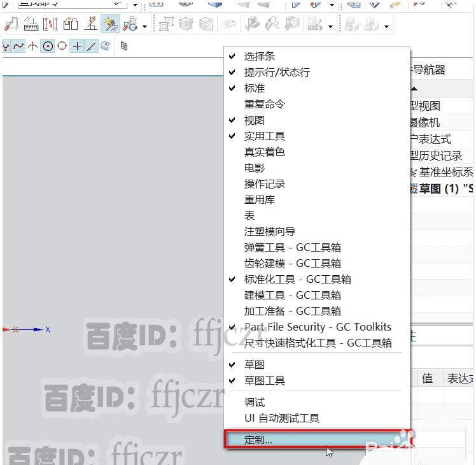Click the grayed cube with arrow icon
The height and width of the screenshot is (465, 476).
point(292,24)
